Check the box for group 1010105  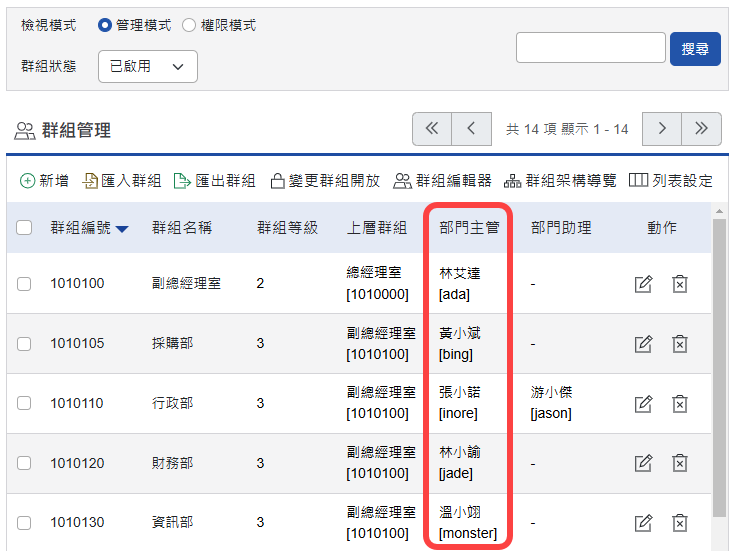tap(25, 343)
